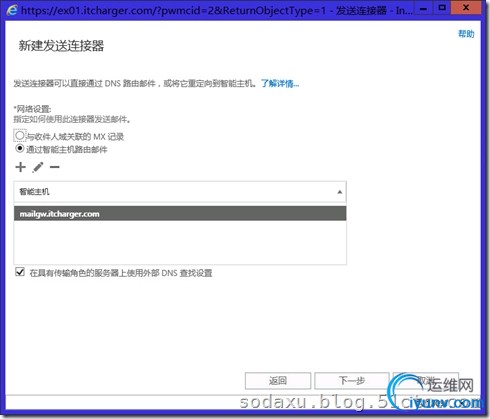
Task: Toggle the external DNS lookup checkbox
Action: 20,272
